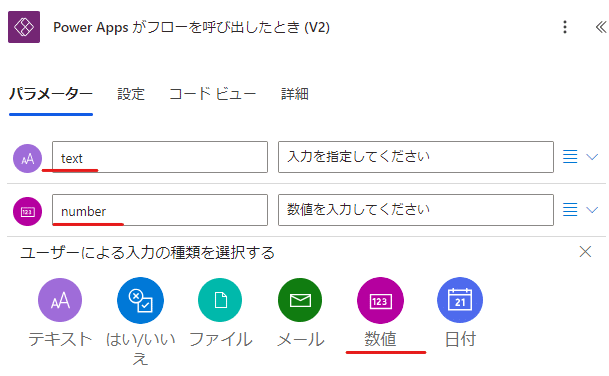Add a メール (email) input type

(300, 313)
